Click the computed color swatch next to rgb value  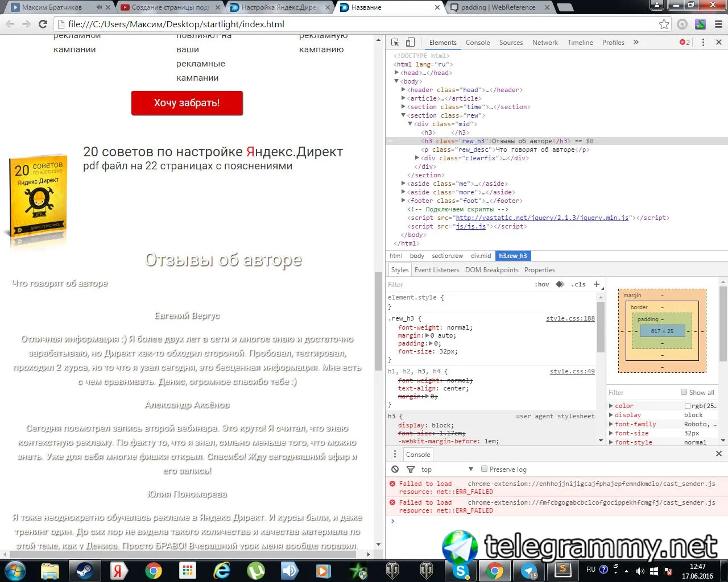pos(688,406)
